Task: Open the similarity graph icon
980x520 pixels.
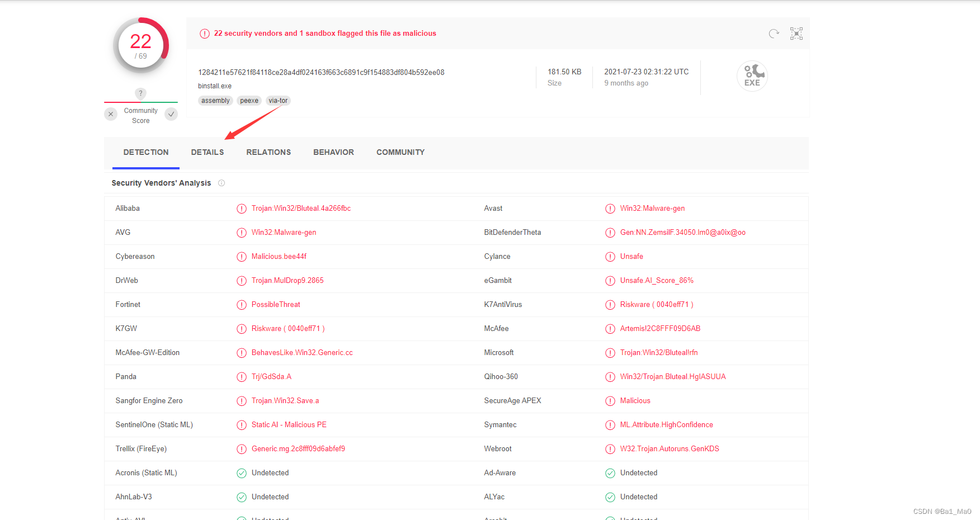Action: (x=797, y=34)
